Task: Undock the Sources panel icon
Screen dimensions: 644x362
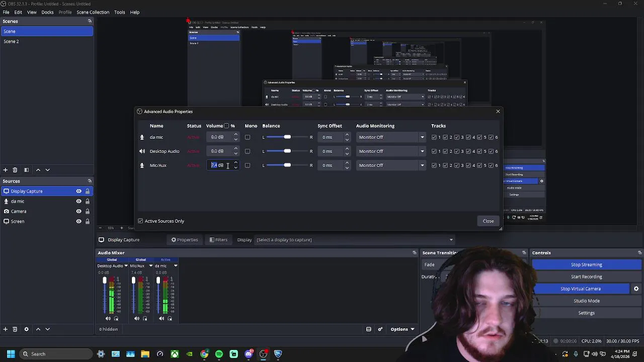Action: pos(90,181)
